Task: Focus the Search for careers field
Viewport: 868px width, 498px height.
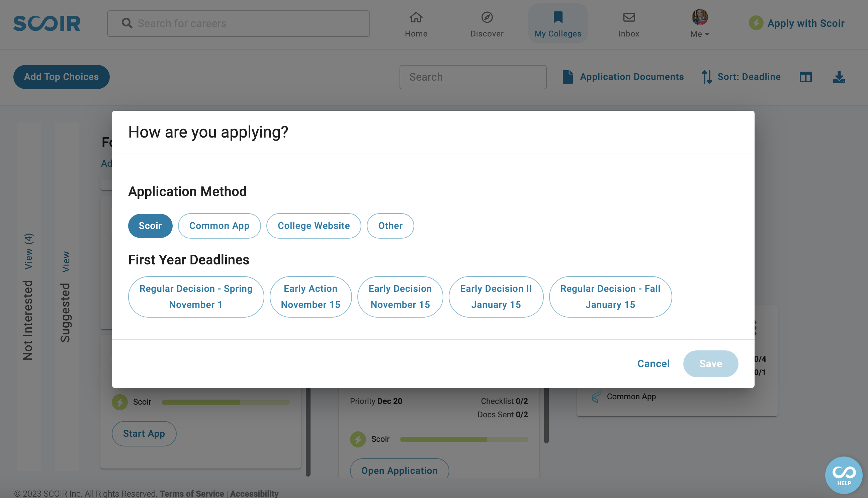Action: click(x=238, y=23)
